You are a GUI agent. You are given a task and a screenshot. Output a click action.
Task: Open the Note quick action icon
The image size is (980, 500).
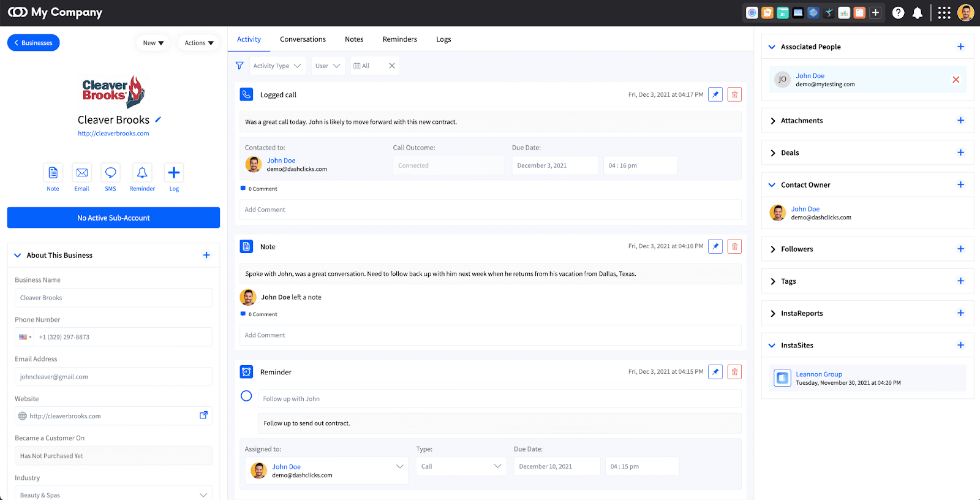click(x=53, y=173)
